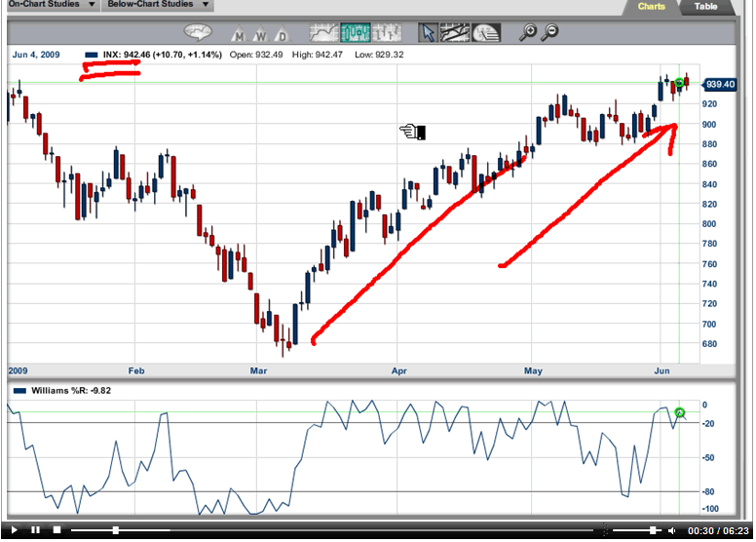Open the Fibonacci retracement tool icon
The height and width of the screenshot is (542, 756).
[486, 32]
